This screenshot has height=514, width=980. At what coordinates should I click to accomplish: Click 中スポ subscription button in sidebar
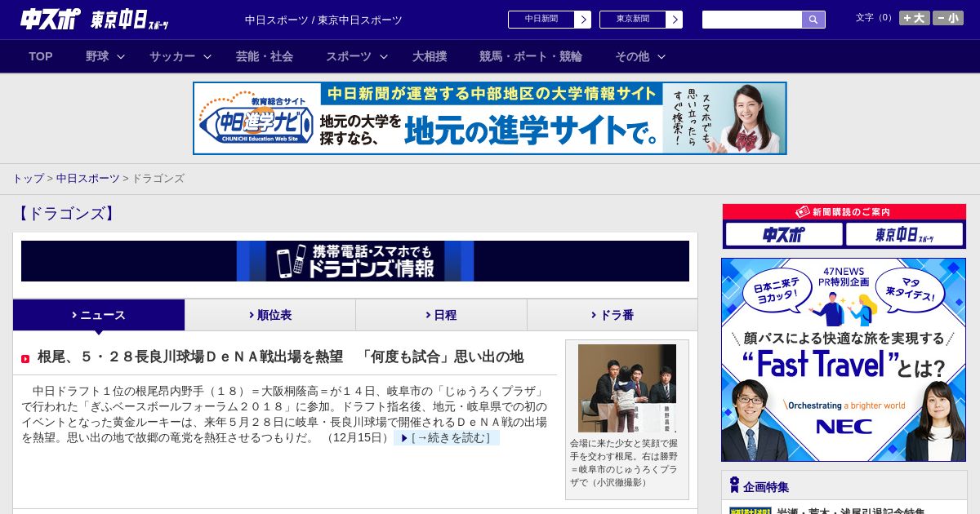tap(784, 235)
